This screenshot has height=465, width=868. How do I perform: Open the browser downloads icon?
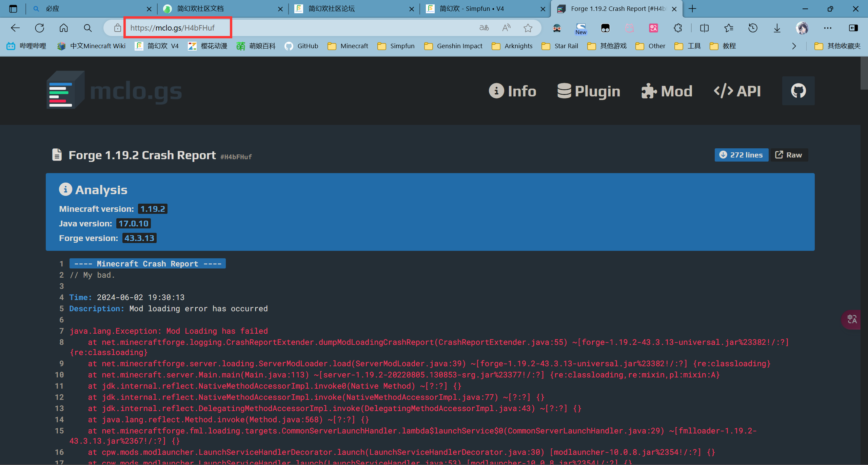777,28
